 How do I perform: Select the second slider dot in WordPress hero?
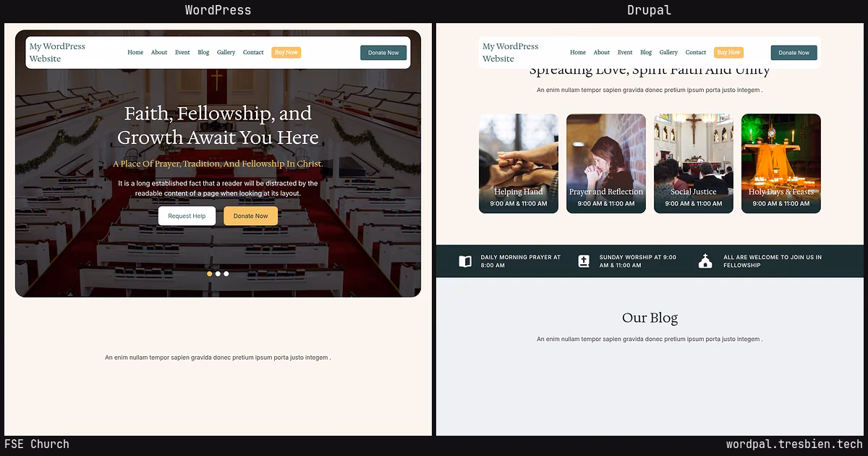pos(218,274)
